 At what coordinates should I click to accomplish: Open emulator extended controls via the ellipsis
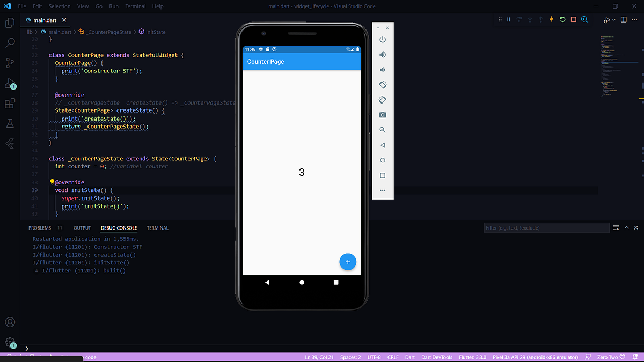pyautogui.click(x=382, y=190)
